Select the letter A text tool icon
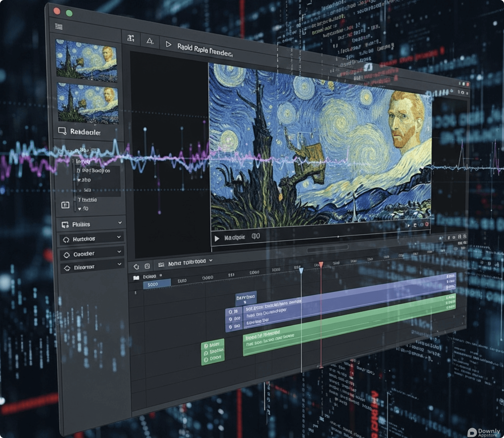 (150, 41)
